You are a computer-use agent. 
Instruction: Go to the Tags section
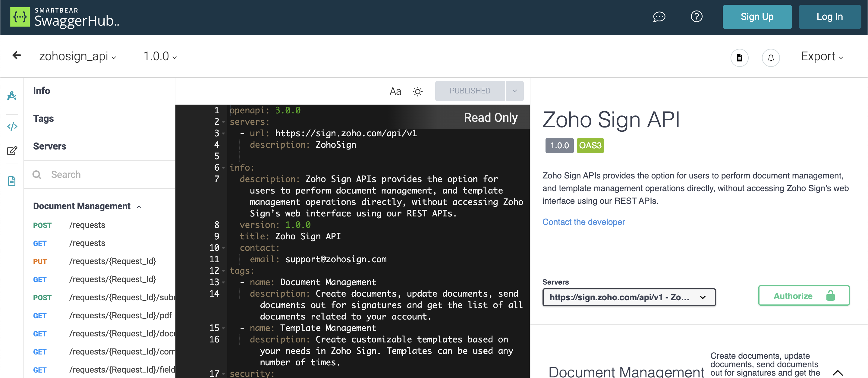click(43, 118)
